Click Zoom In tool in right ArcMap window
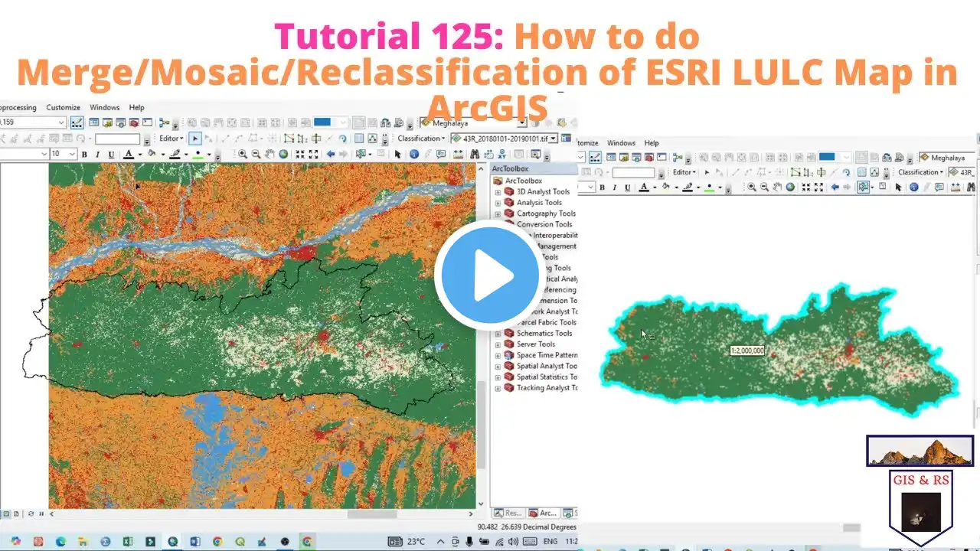 [x=752, y=187]
